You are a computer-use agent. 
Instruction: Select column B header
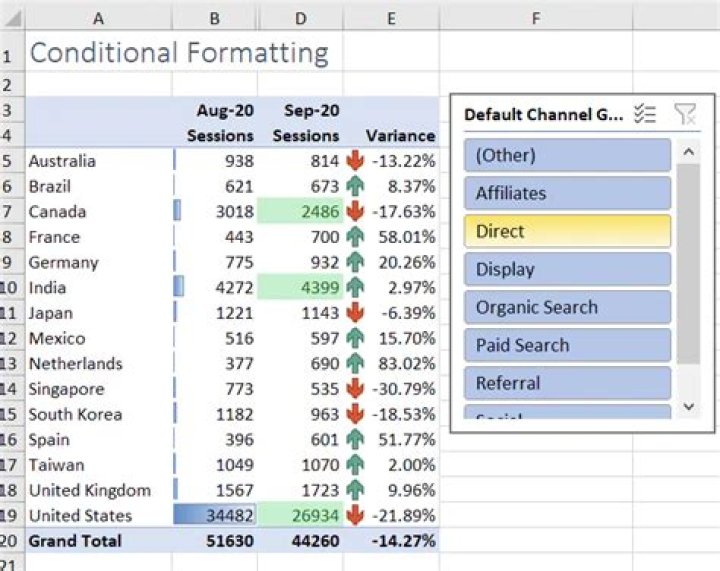click(215, 19)
